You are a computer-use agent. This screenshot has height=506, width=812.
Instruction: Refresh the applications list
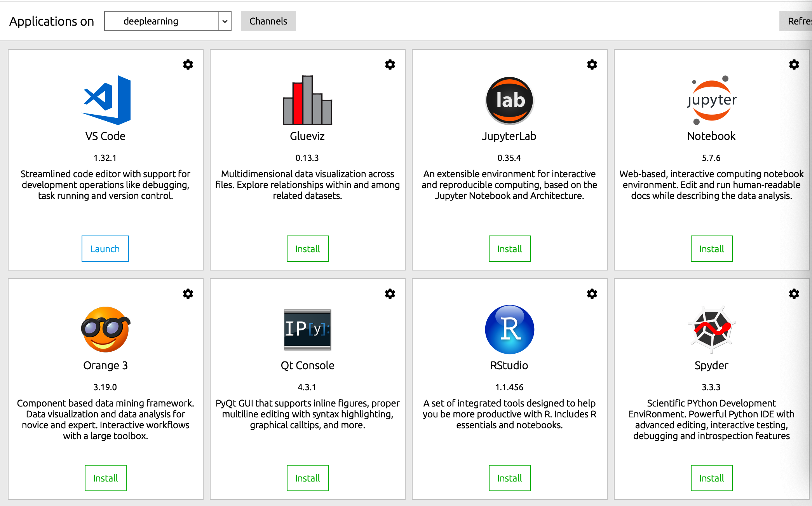[x=796, y=21]
